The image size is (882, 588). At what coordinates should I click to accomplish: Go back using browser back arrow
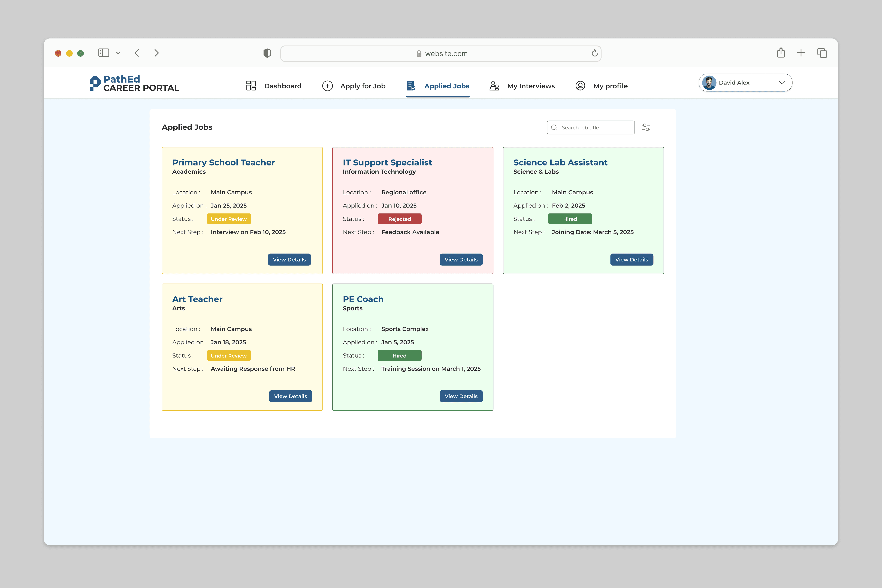(x=137, y=53)
